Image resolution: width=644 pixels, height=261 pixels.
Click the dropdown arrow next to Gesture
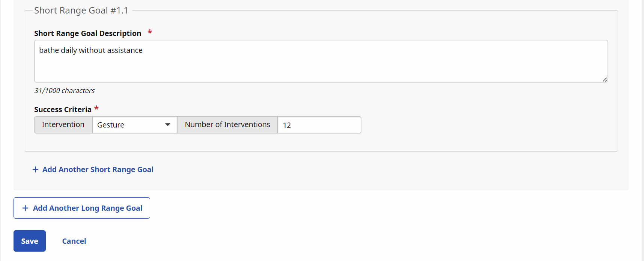168,125
